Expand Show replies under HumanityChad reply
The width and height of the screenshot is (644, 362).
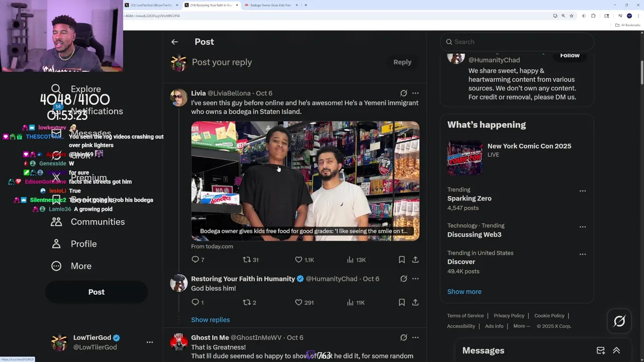210,320
